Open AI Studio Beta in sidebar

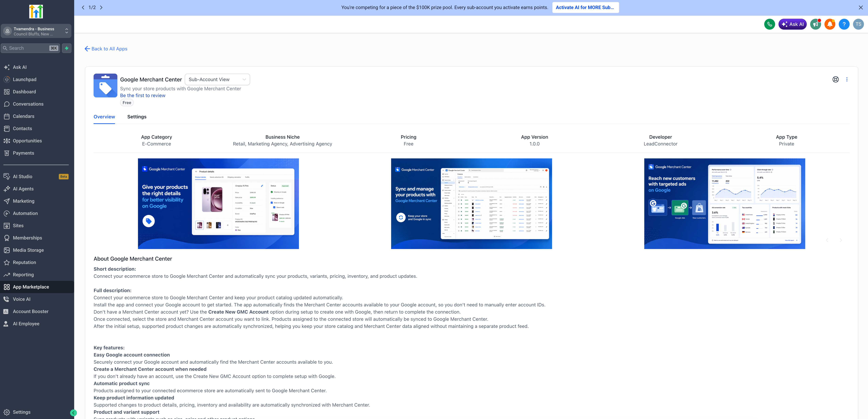tap(37, 176)
